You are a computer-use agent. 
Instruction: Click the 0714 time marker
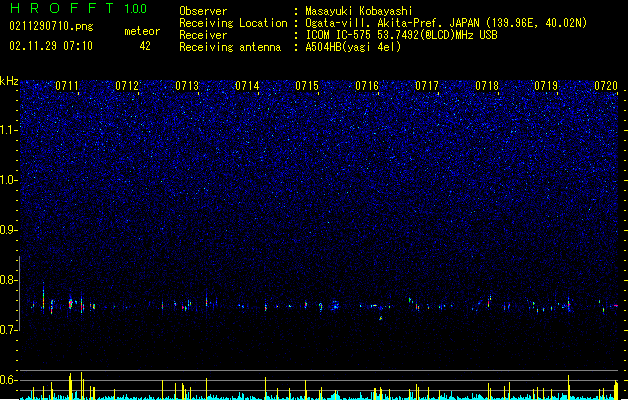pos(247,86)
